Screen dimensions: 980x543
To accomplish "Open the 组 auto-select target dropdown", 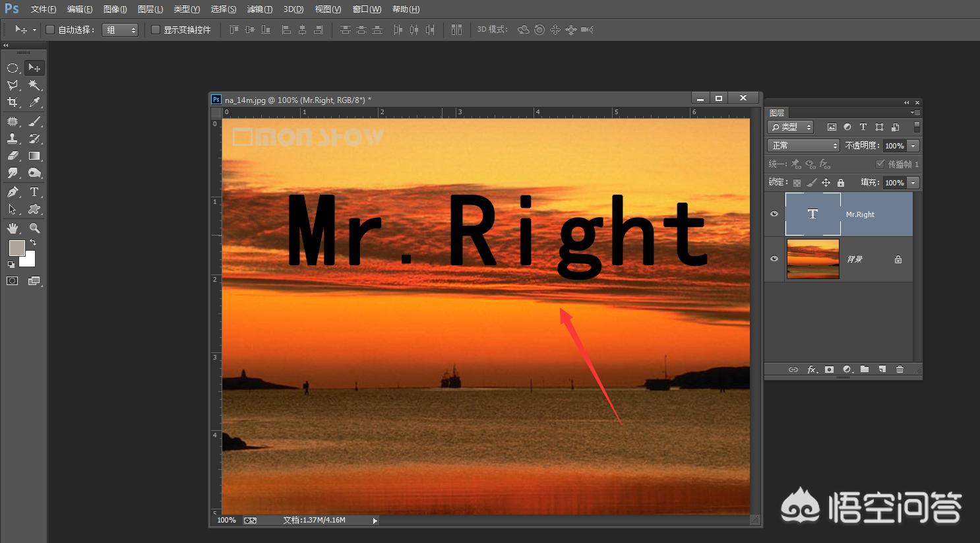I will [120, 30].
